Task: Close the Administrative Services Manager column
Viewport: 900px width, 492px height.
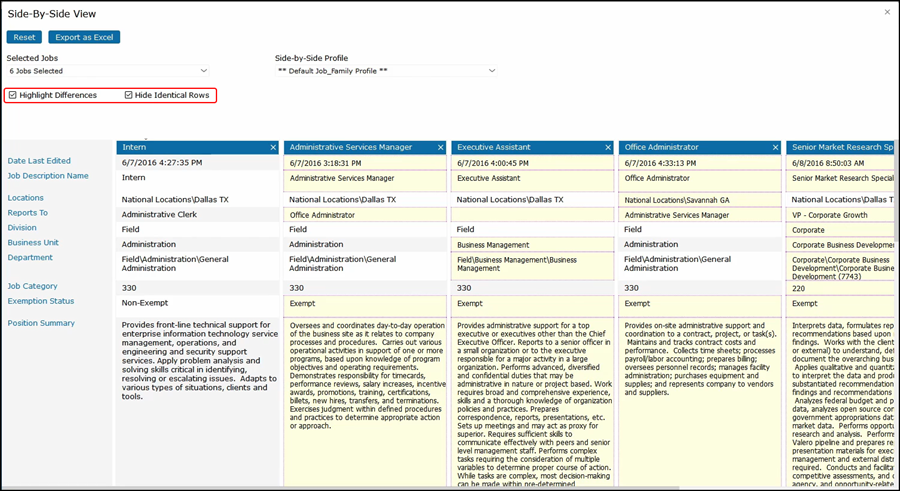Action: pos(440,147)
